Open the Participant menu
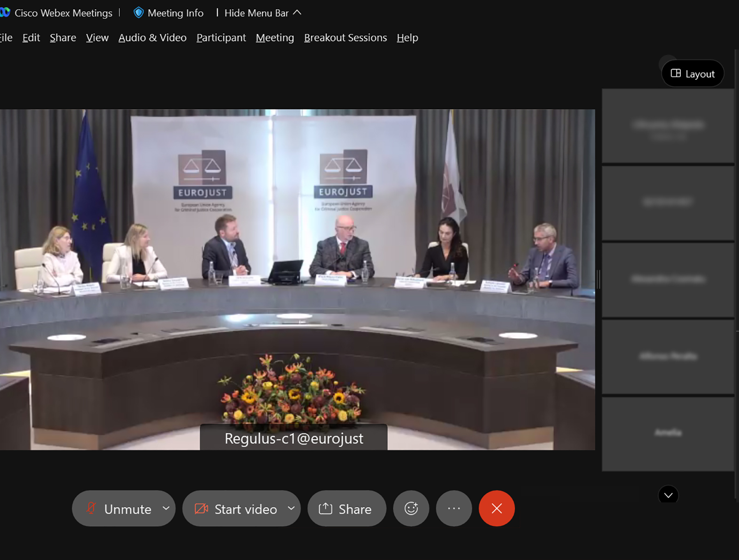The height and width of the screenshot is (560, 739). pos(221,37)
